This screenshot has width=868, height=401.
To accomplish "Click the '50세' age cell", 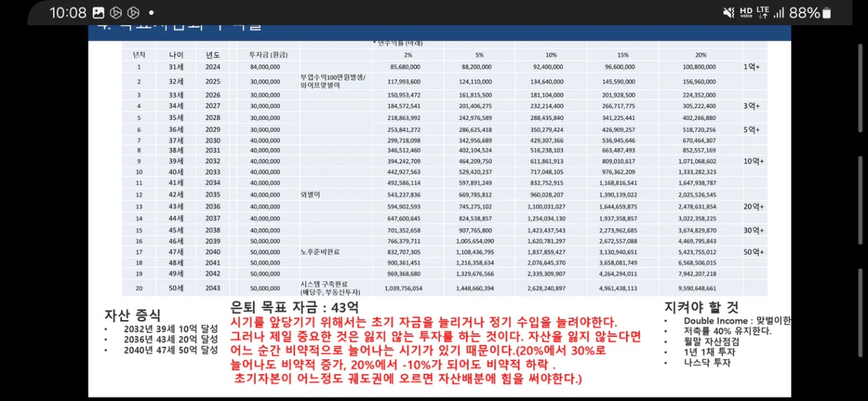I will tap(176, 288).
